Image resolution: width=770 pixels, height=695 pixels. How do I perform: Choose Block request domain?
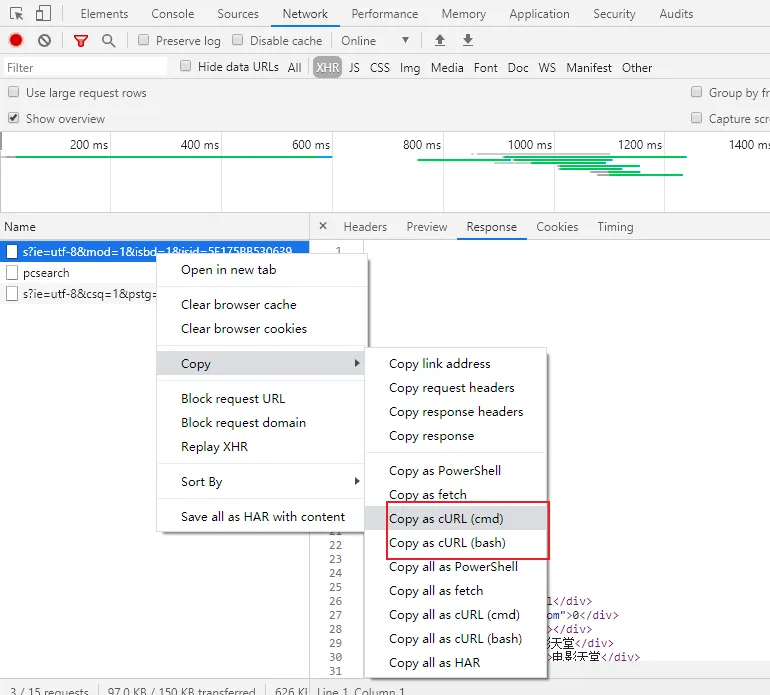pos(260,422)
